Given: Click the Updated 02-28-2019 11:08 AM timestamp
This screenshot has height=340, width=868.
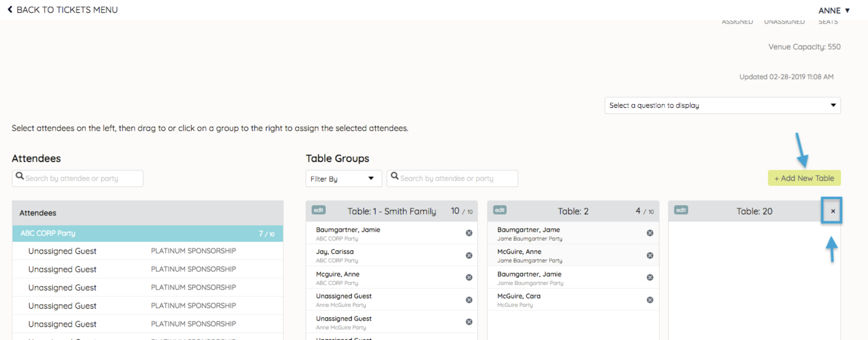Looking at the screenshot, I should click(x=786, y=76).
